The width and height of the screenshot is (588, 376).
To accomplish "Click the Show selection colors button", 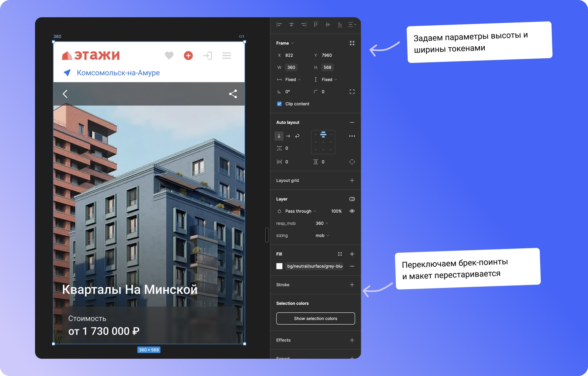I will tap(315, 319).
